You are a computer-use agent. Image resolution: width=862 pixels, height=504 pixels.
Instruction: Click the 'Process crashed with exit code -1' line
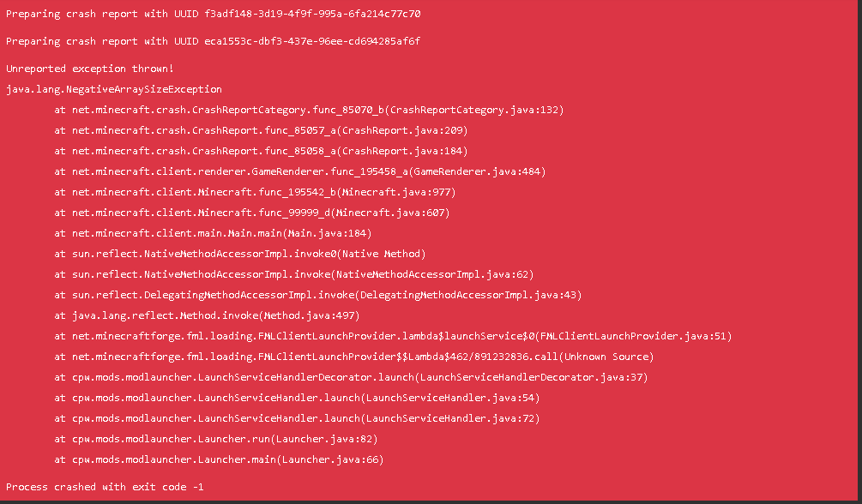tap(105, 487)
